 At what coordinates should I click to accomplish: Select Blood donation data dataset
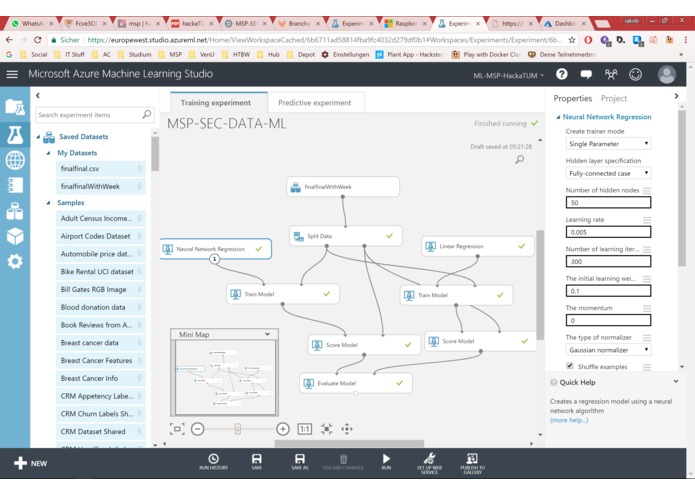(101, 307)
